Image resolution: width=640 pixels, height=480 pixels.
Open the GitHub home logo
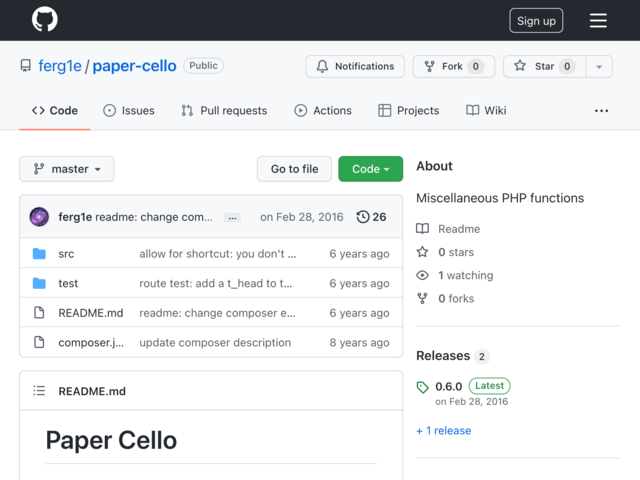(x=44, y=19)
